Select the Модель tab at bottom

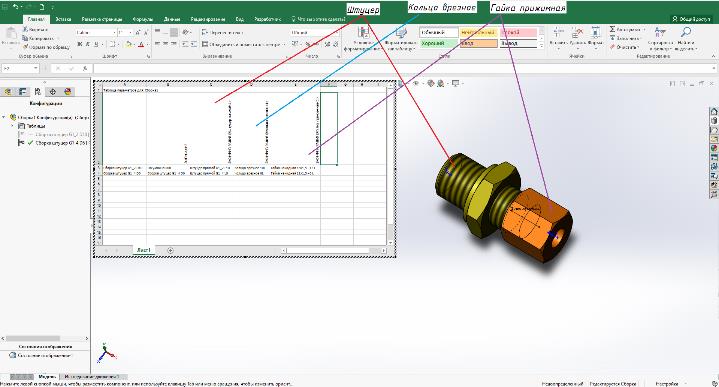47,377
